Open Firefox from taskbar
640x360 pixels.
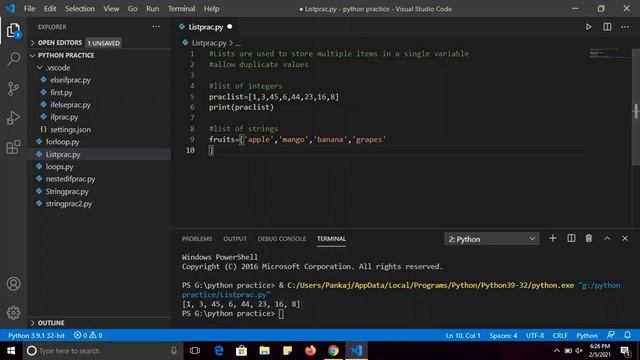coord(310,351)
